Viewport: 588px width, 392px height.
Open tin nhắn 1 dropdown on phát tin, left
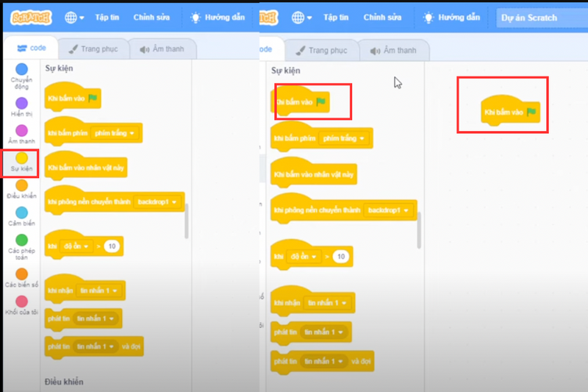click(96, 318)
